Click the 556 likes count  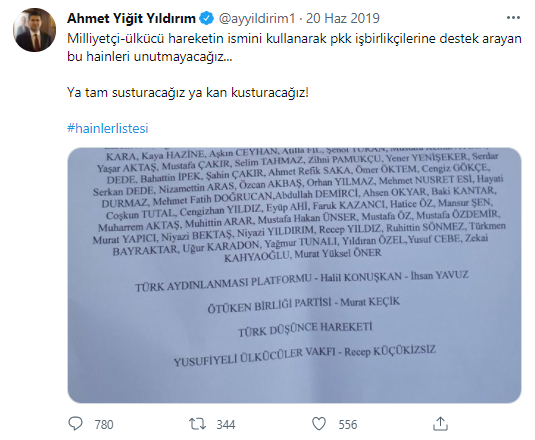(348, 425)
